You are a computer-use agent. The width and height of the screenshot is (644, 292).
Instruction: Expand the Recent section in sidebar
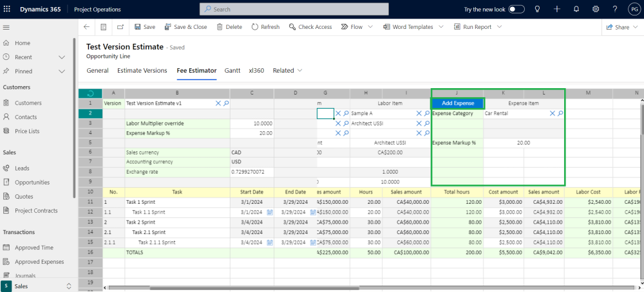click(62, 57)
